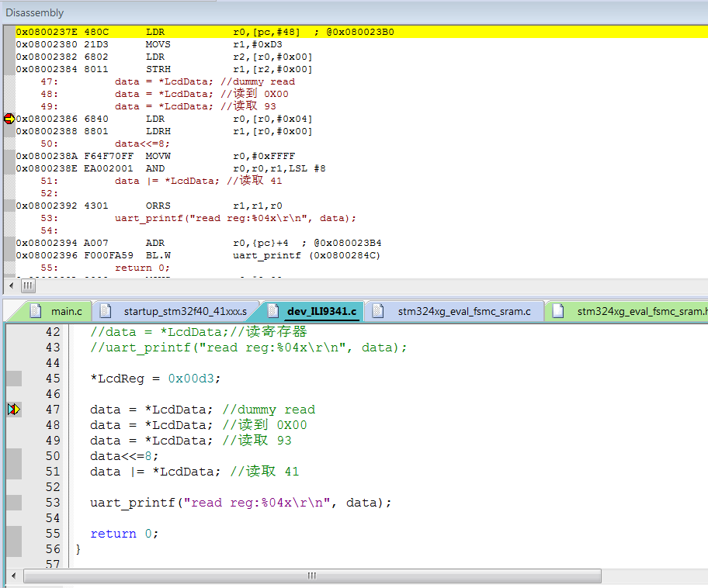Click line number 45 gutter marker
708x588 pixels.
14,378
